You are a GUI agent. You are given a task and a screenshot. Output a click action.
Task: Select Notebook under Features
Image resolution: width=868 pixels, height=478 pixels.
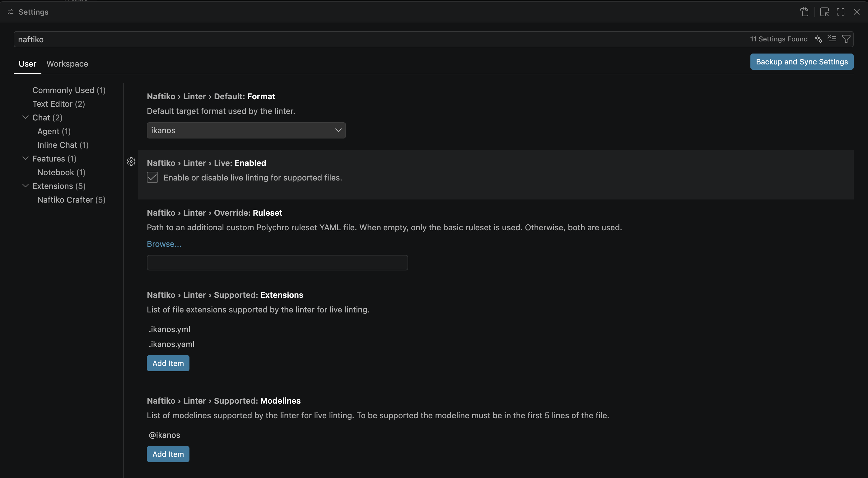click(61, 172)
